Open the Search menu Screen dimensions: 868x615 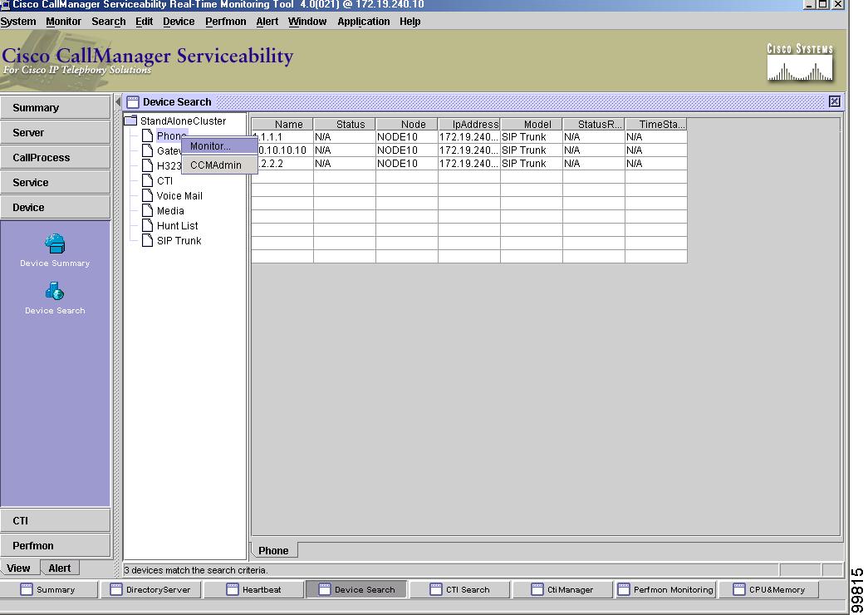click(x=109, y=22)
